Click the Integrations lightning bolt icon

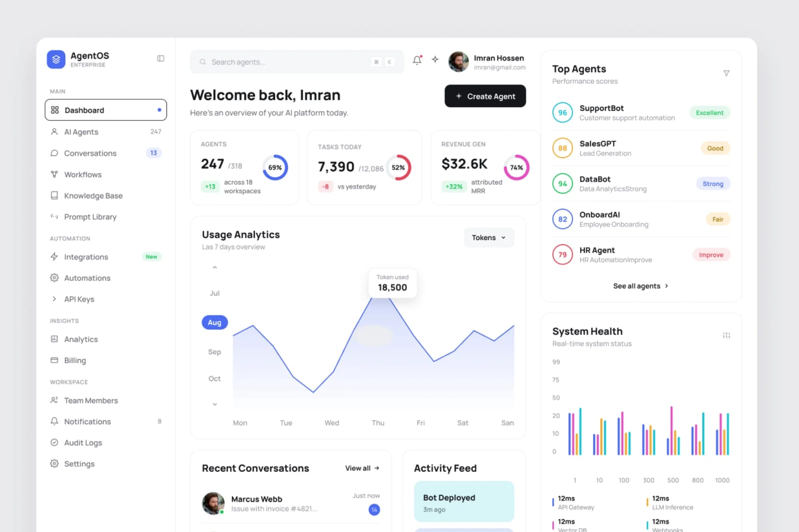(x=54, y=257)
